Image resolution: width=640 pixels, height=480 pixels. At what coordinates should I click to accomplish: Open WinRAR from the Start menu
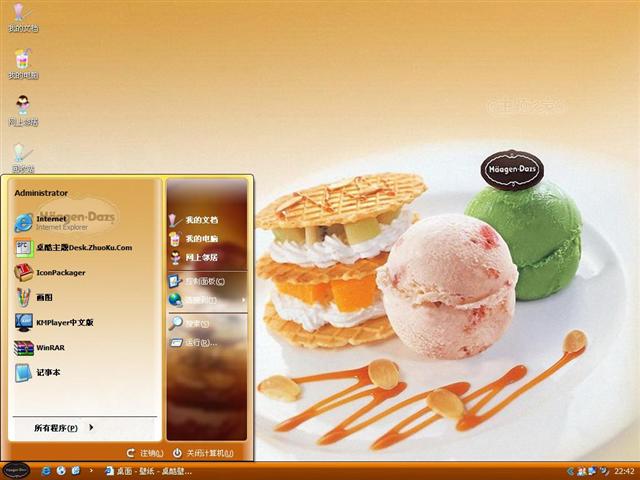pyautogui.click(x=39, y=348)
